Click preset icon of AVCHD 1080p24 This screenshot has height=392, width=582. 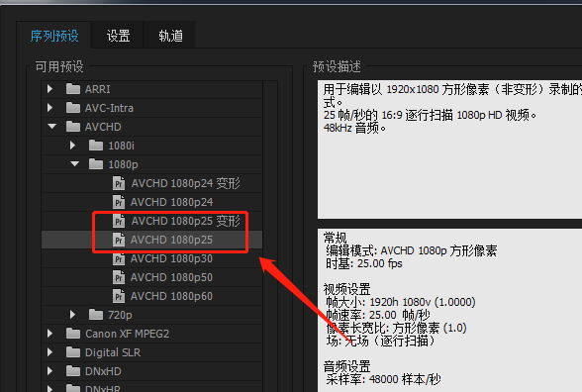click(119, 202)
